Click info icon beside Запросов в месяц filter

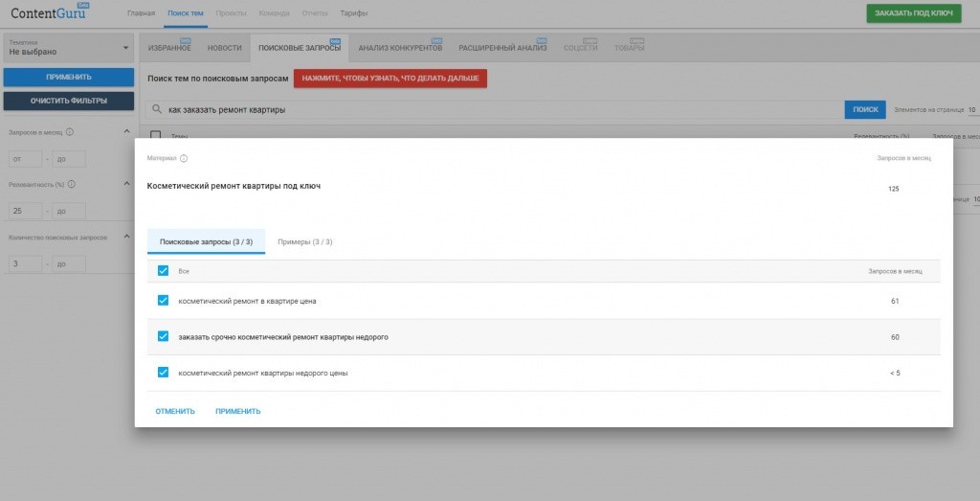pyautogui.click(x=71, y=132)
